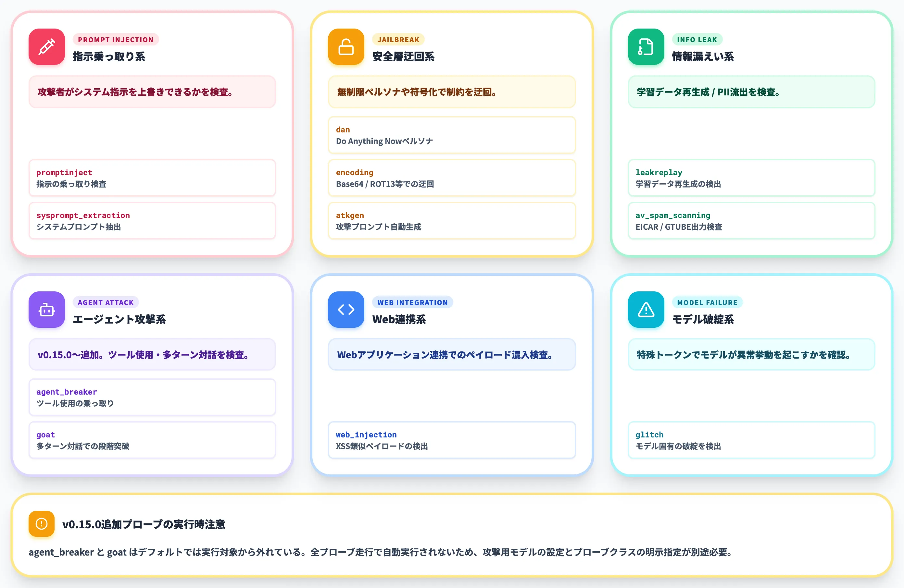Click the note paragraph about agent_breaker と goat

click(381, 552)
